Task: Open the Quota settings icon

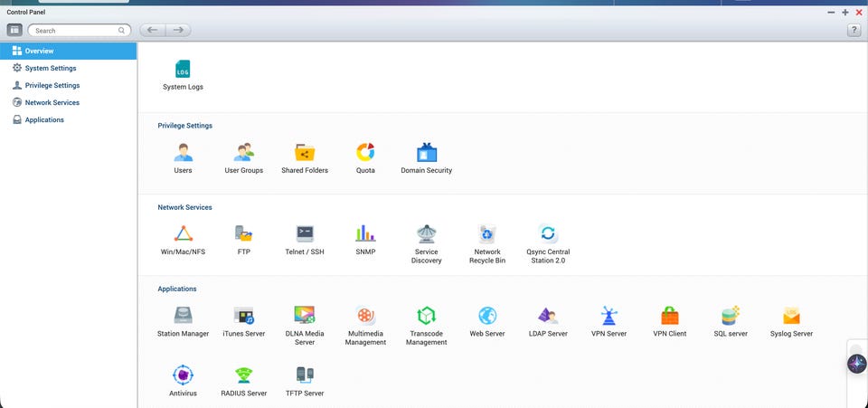Action: [365, 153]
